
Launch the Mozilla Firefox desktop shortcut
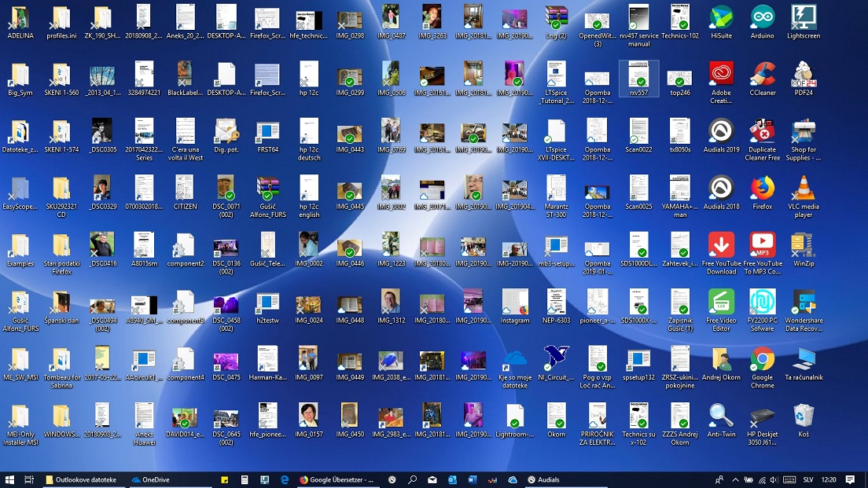(x=762, y=195)
